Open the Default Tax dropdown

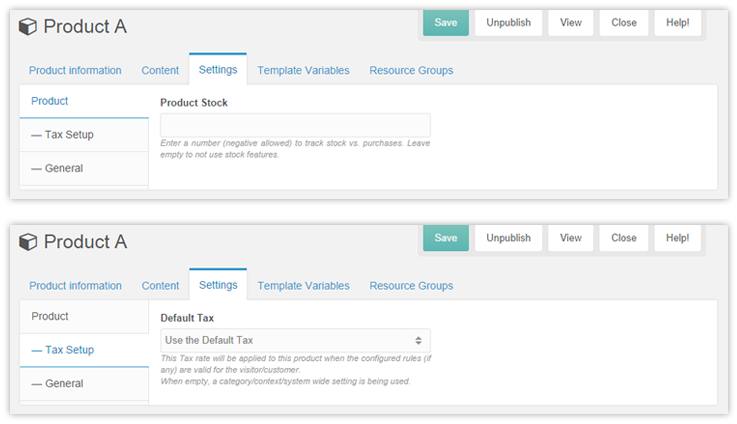point(295,340)
